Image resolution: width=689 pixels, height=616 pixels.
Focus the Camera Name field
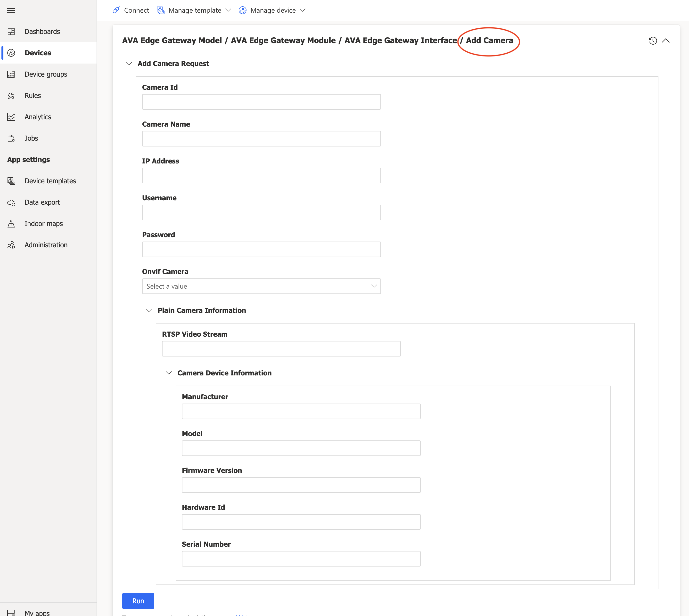click(x=261, y=139)
